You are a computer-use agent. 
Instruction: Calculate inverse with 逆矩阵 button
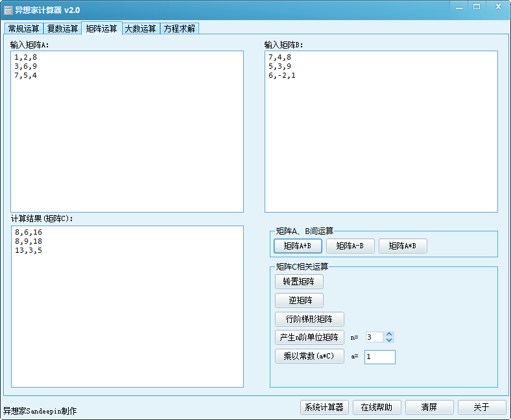point(299,301)
